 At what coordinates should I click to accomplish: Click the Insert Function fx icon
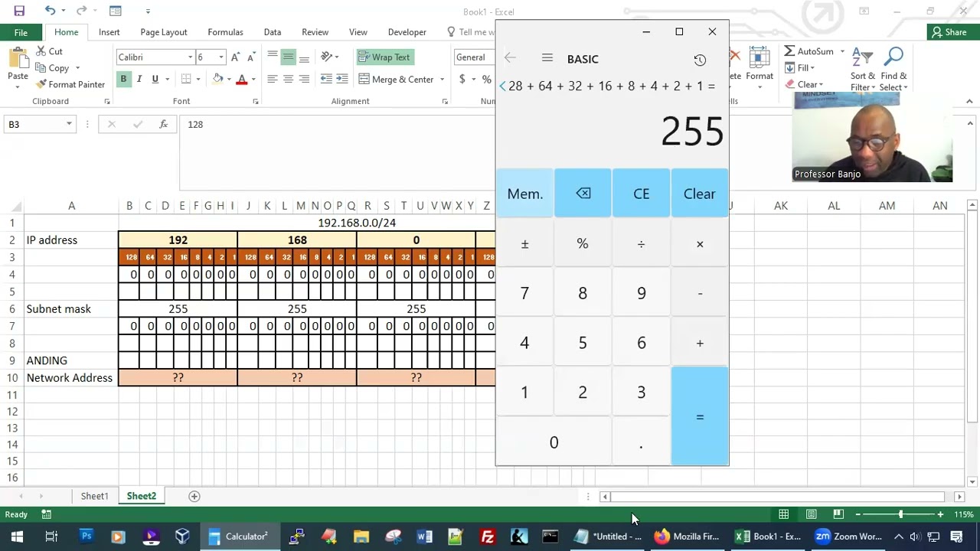pos(163,124)
